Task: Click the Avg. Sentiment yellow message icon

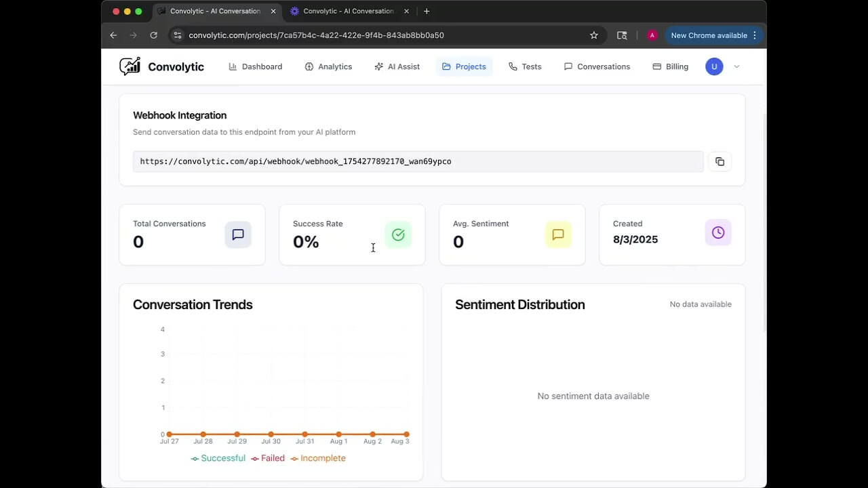Action: 558,235
